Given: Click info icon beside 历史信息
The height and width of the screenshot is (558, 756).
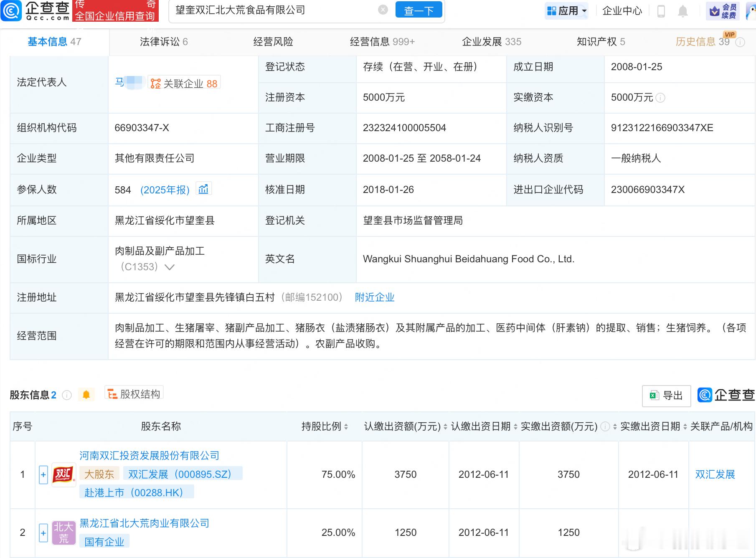Looking at the screenshot, I should click(740, 42).
